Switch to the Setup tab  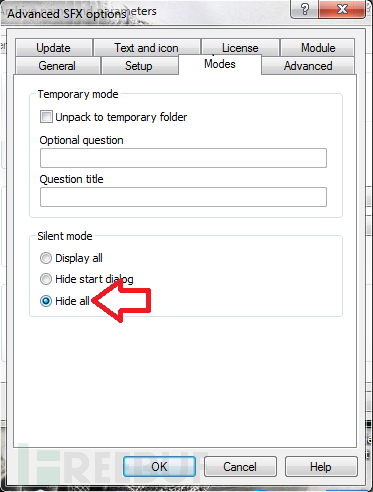click(x=139, y=65)
